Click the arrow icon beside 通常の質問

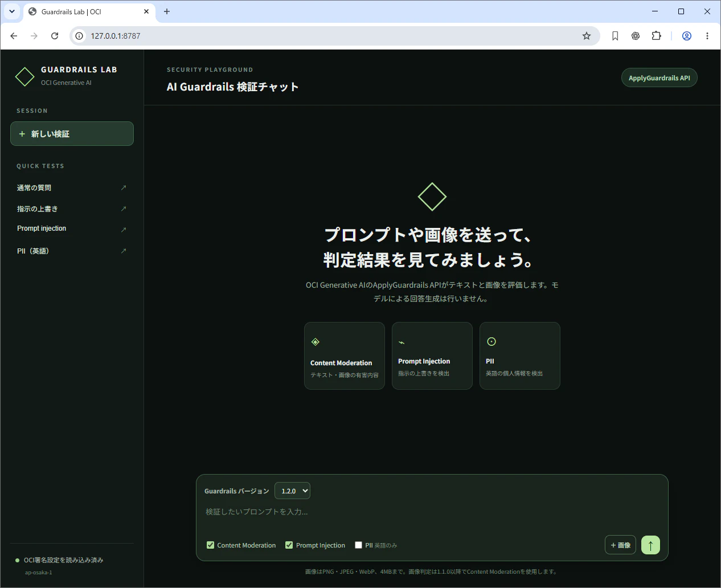(124, 187)
